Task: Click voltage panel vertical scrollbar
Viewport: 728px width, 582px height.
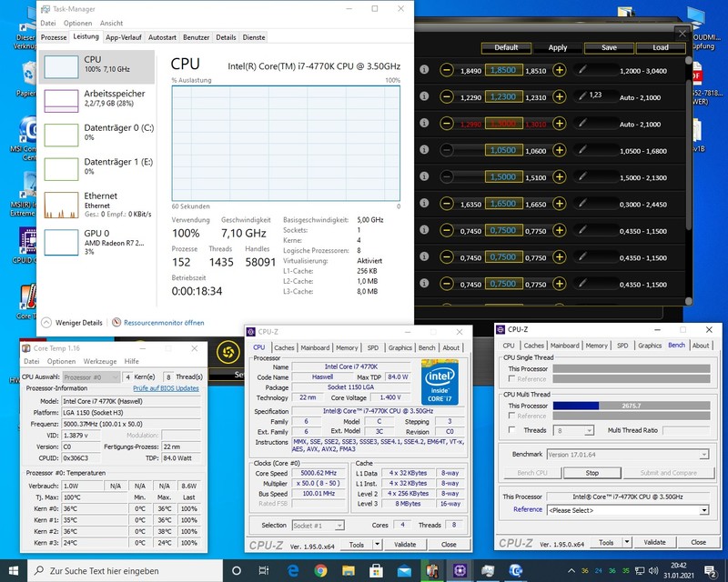Action: pyautogui.click(x=689, y=156)
